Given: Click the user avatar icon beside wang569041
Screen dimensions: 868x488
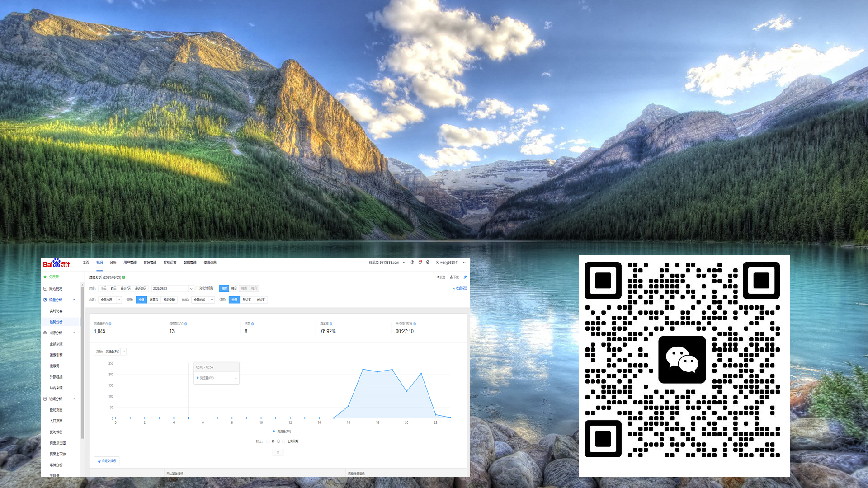Looking at the screenshot, I should point(437,262).
